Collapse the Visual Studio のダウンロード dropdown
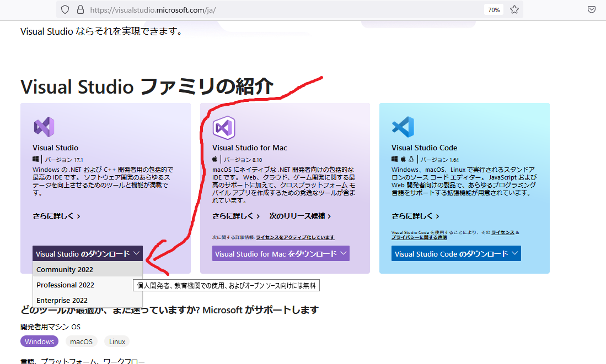The image size is (606, 364). pos(88,254)
